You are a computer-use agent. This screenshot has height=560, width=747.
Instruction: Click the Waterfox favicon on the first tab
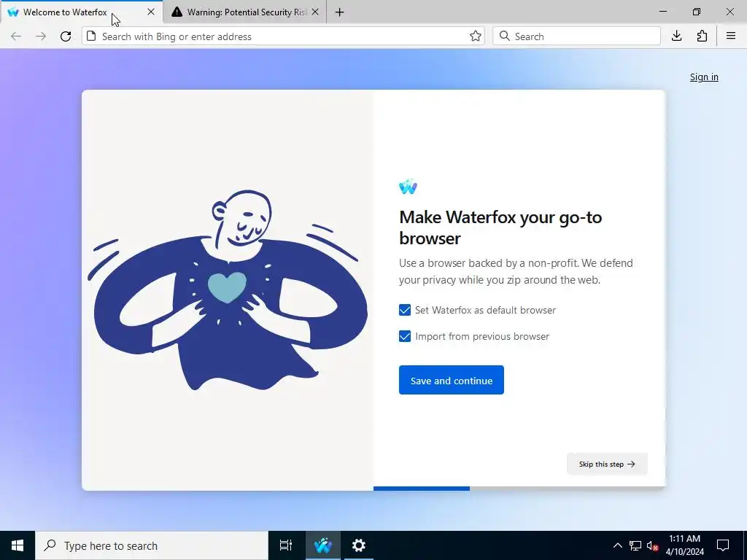click(13, 12)
